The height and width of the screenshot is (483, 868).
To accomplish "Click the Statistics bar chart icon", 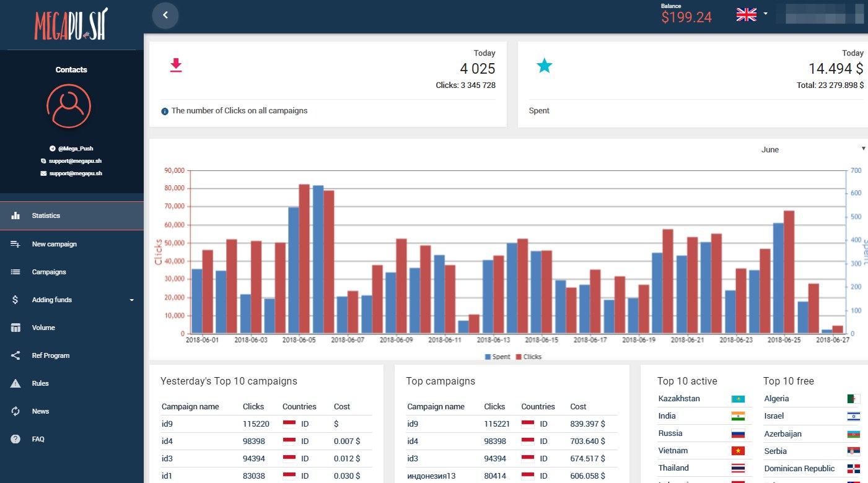I will [16, 215].
